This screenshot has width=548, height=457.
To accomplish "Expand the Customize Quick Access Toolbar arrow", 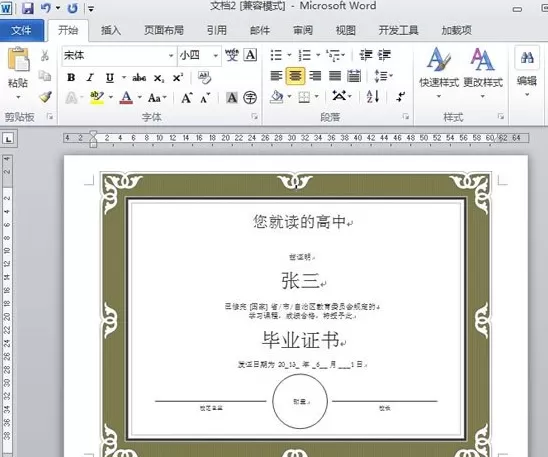I will [91, 9].
